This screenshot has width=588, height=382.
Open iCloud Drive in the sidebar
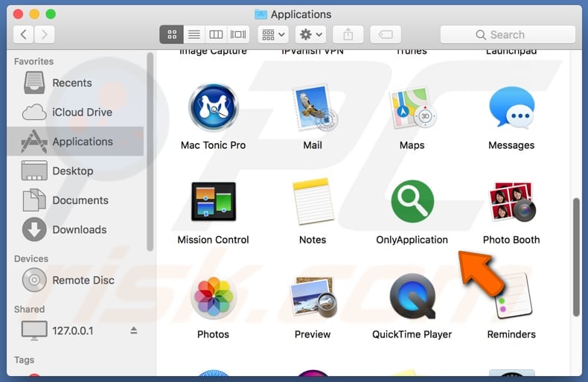(x=75, y=112)
